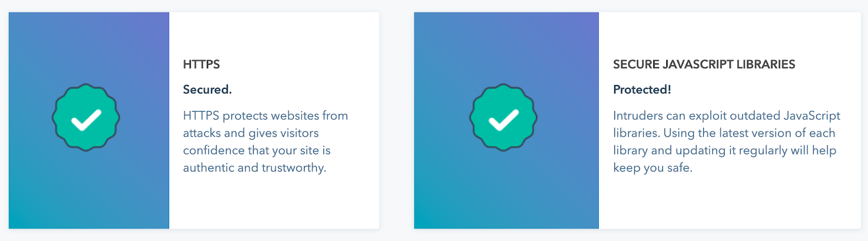
Task: Click the "Protected!" status text
Action: click(x=642, y=89)
